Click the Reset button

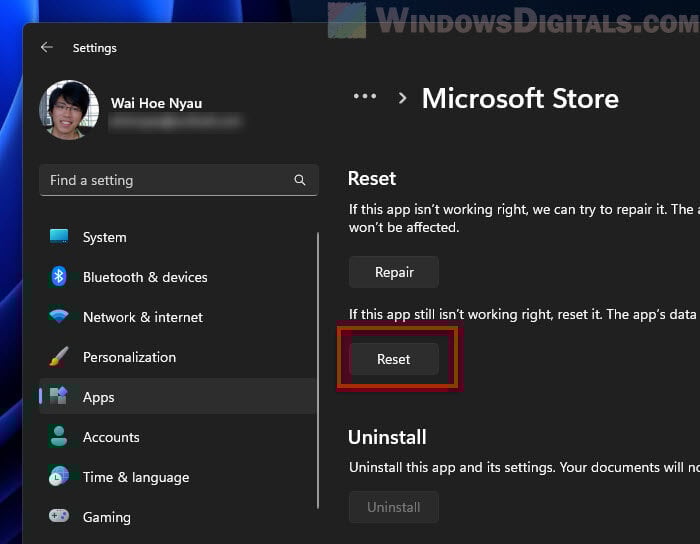[x=394, y=359]
